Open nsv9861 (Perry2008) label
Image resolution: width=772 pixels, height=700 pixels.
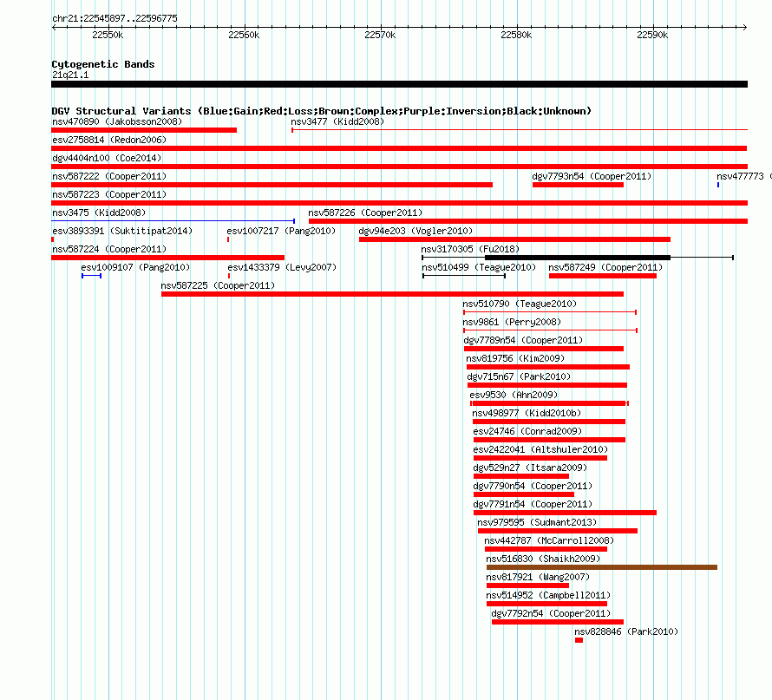(512, 322)
